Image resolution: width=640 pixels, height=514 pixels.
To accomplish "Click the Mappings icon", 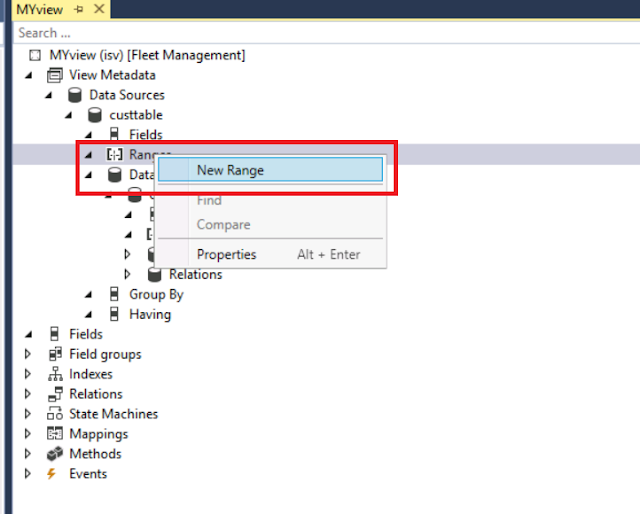I will tap(55, 434).
